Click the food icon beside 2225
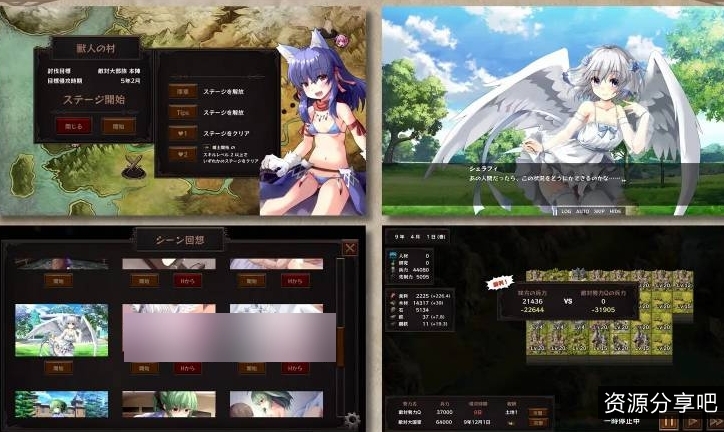This screenshot has width=724, height=432. click(392, 295)
